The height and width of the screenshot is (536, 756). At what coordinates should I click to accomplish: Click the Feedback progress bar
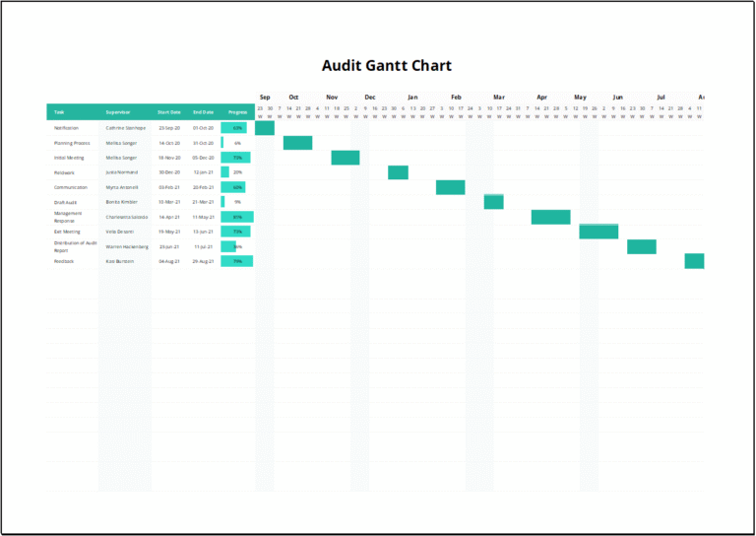click(236, 261)
